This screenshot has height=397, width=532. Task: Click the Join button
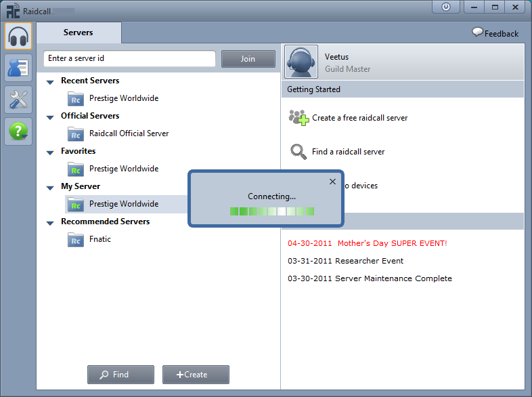click(248, 59)
